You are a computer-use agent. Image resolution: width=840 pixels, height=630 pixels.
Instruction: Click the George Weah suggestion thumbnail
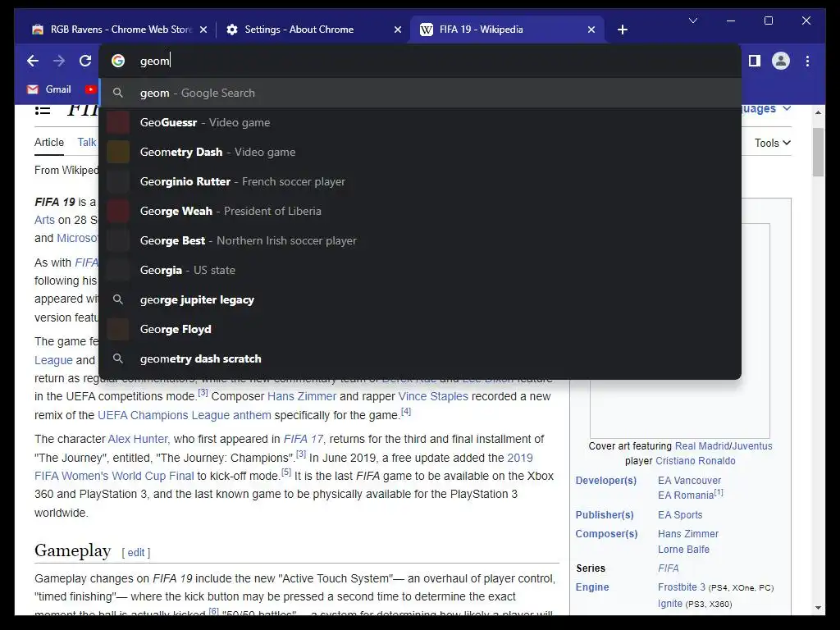[118, 211]
